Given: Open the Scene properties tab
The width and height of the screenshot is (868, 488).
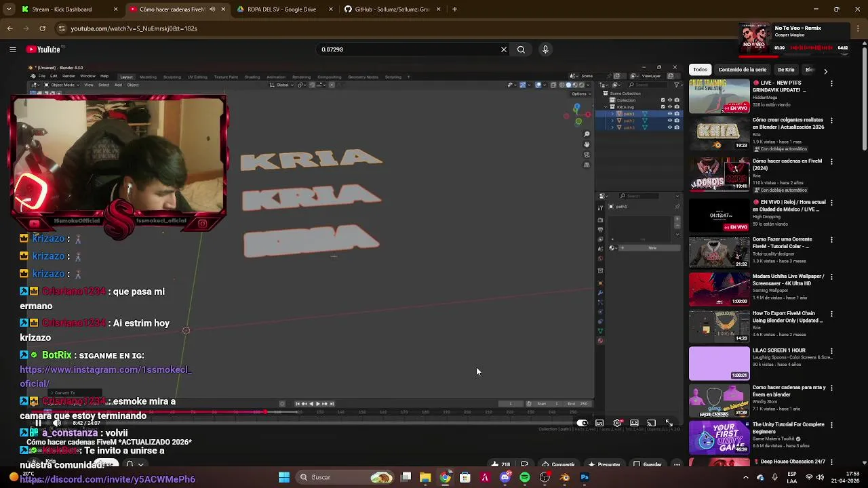Looking at the screenshot, I should point(600,248).
